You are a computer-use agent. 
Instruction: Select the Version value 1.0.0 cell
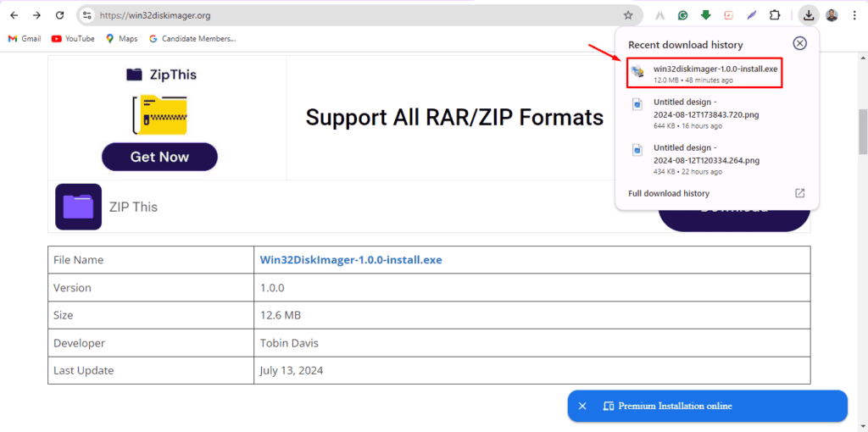tap(532, 288)
